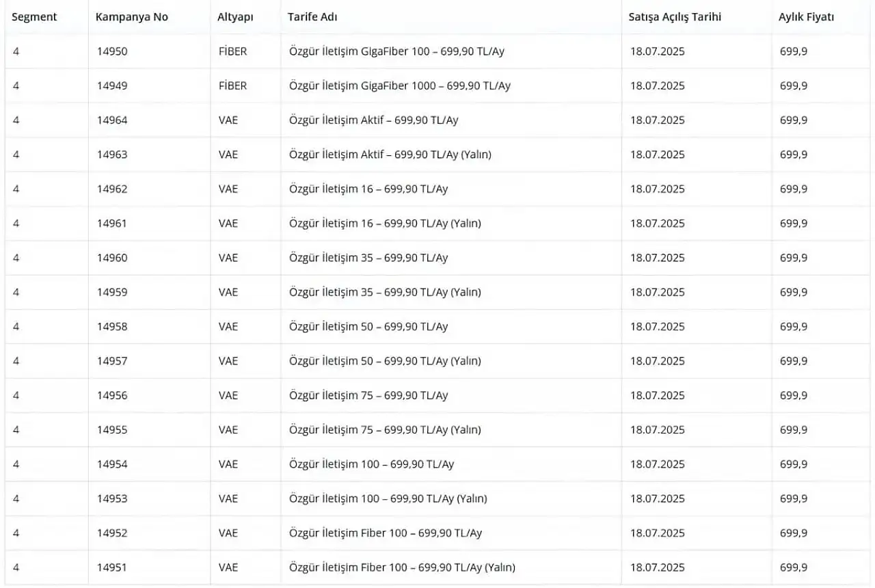The image size is (875, 588).
Task: Click the GigaFiber 1000 tariff name
Action: point(400,85)
